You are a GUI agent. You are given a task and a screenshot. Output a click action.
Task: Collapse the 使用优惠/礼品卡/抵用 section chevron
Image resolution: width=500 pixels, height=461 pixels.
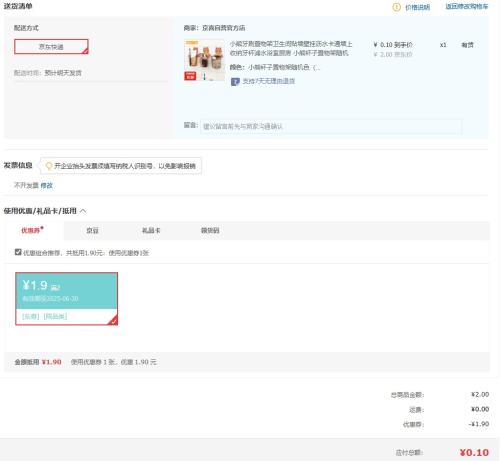point(83,211)
